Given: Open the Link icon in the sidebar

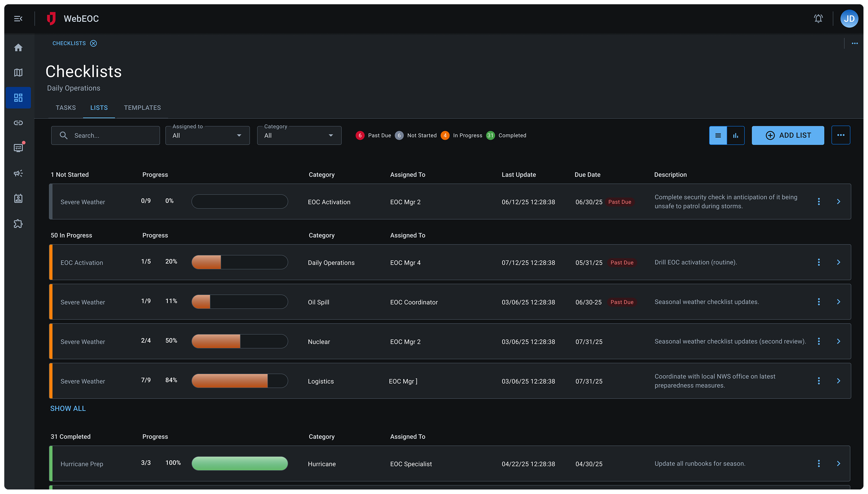Looking at the screenshot, I should pos(18,123).
